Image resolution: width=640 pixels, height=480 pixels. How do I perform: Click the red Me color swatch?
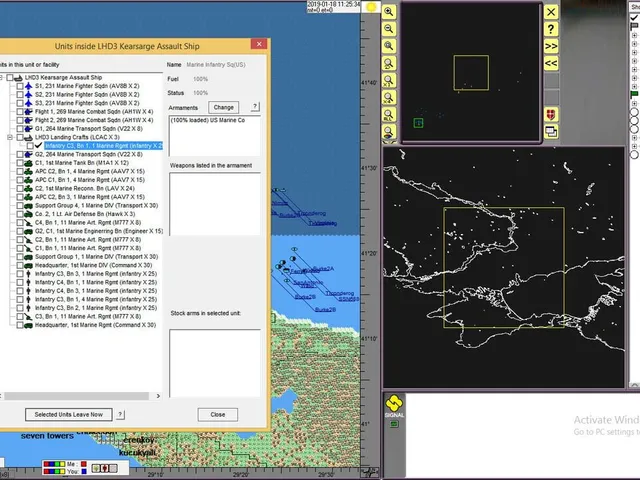pos(84,464)
